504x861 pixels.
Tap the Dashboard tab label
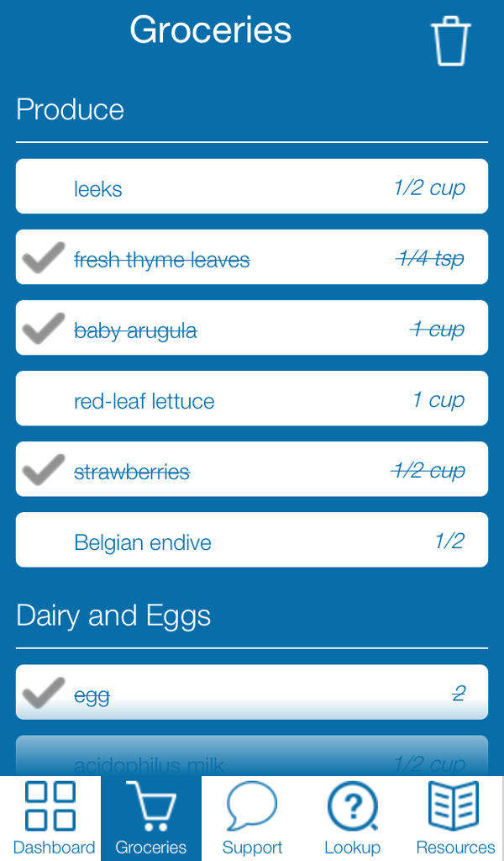54,847
